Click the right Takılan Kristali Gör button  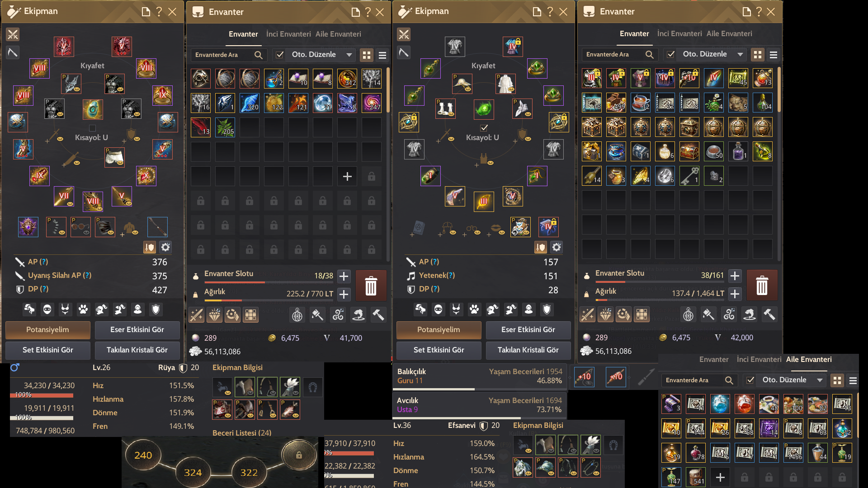coord(528,350)
